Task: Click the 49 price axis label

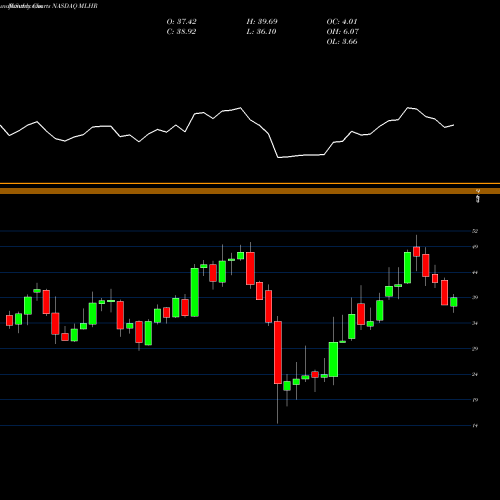Action: tap(475, 247)
